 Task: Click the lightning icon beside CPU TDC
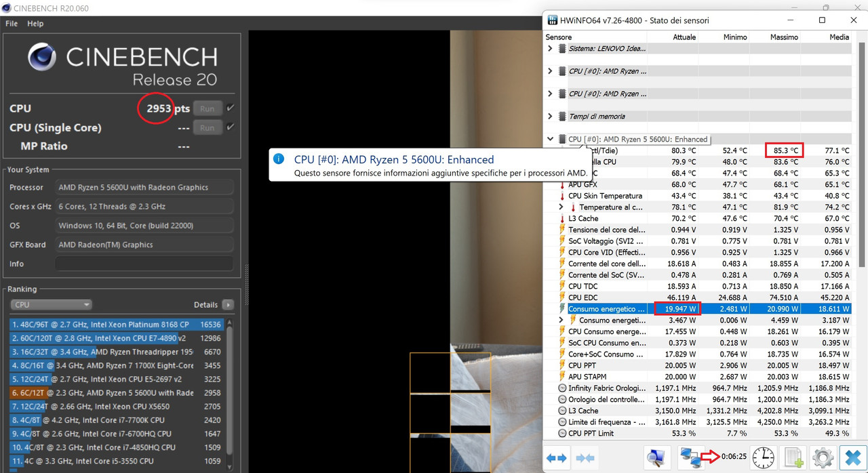click(561, 286)
